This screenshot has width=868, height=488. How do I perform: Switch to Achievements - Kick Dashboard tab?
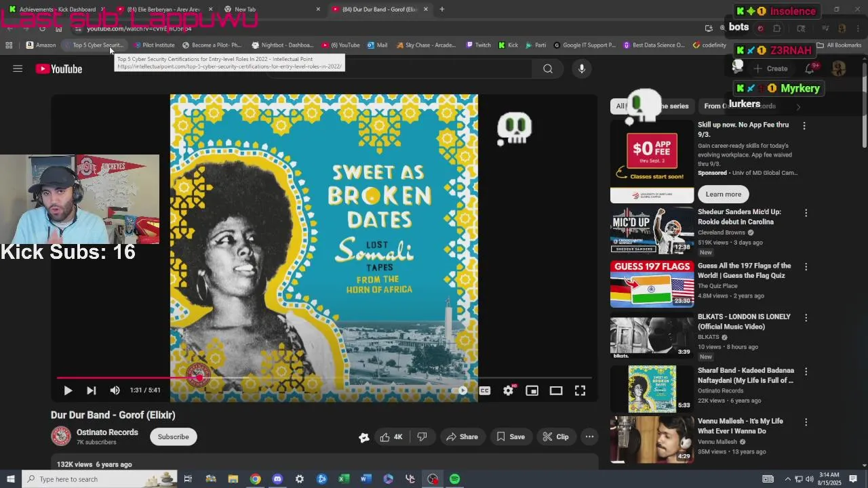click(58, 9)
